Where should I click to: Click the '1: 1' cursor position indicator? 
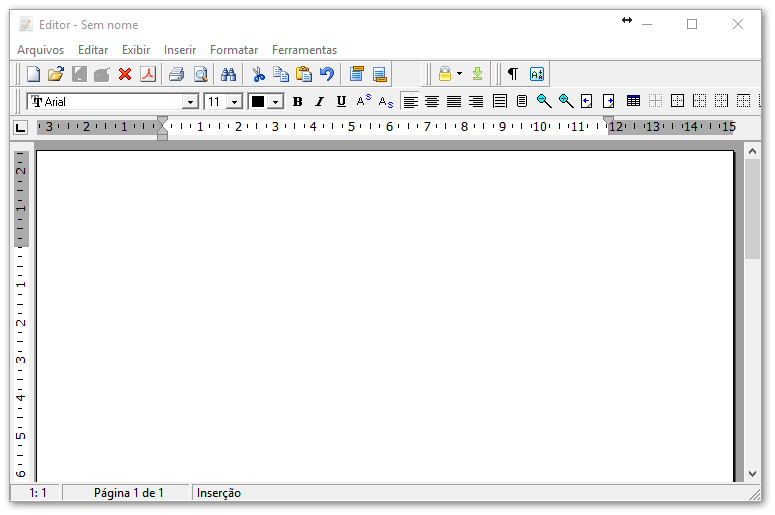coord(38,493)
